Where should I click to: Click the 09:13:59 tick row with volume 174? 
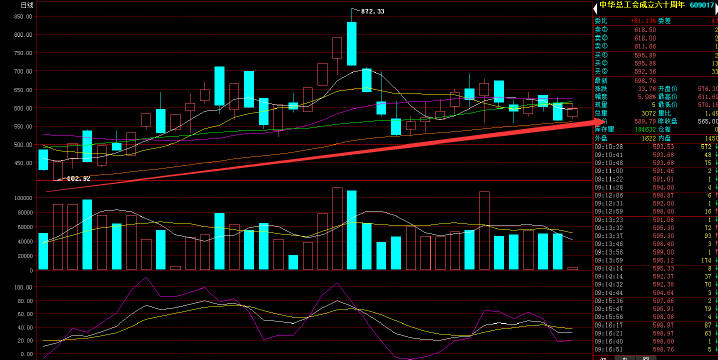[x=655, y=261]
